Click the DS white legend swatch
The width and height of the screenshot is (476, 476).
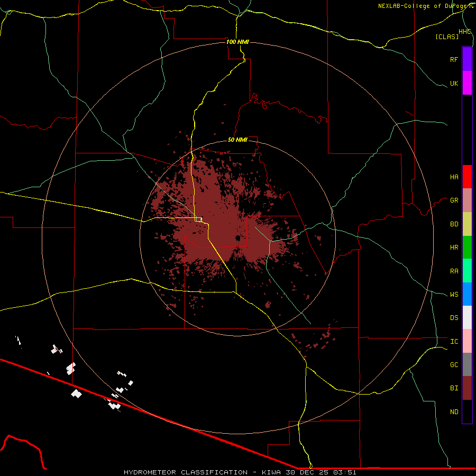click(x=467, y=317)
